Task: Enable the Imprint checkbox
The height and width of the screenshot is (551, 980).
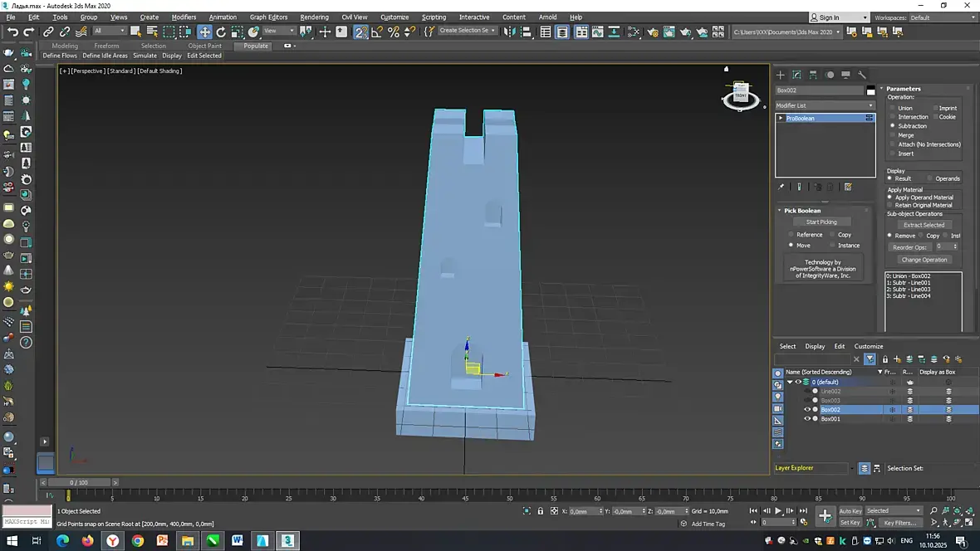Action: 934,108
